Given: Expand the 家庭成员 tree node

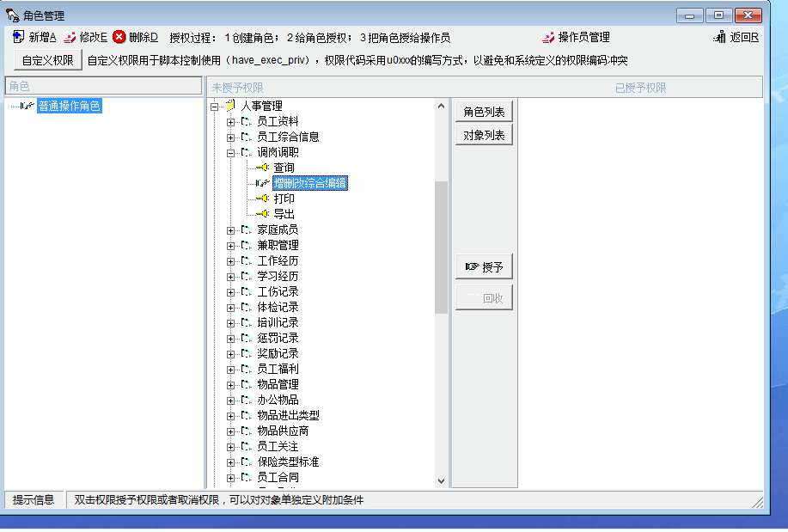Looking at the screenshot, I should [230, 229].
